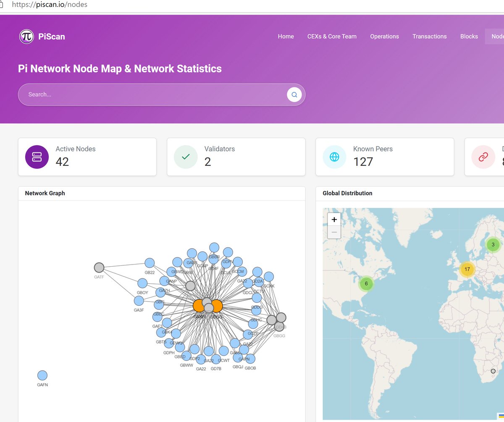Select the right orange validator node

(217, 306)
